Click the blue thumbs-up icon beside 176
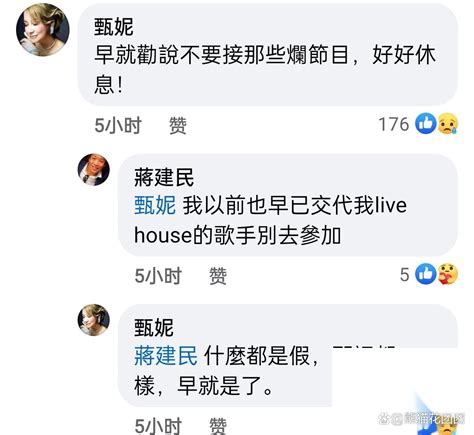Screen dimensions: 474x435 tap(426, 124)
